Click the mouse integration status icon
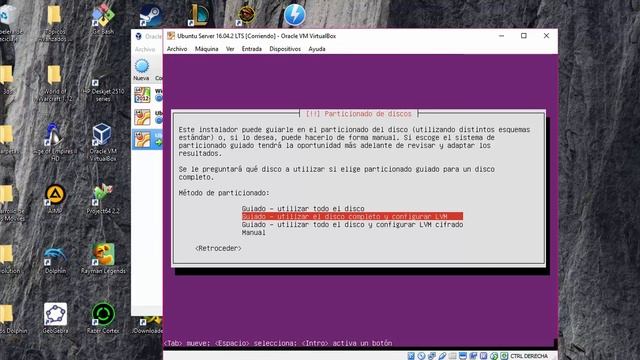The width and height of the screenshot is (640, 360). (494, 356)
